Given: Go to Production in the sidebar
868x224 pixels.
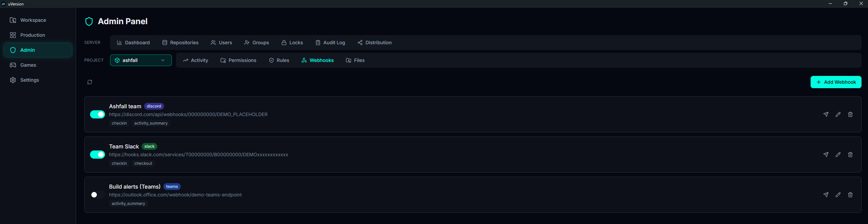Looking at the screenshot, I should [x=38, y=35].
